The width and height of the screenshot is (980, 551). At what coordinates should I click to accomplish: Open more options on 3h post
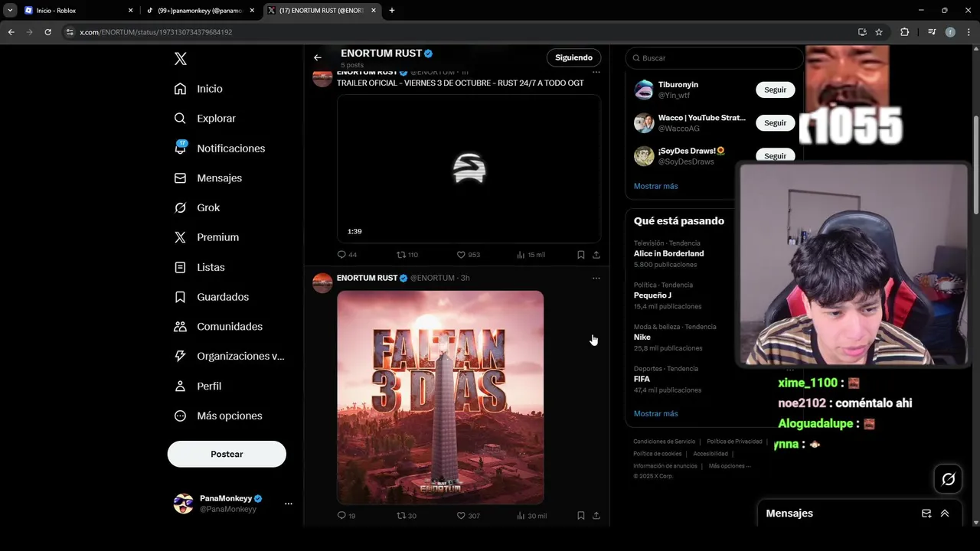[596, 278]
